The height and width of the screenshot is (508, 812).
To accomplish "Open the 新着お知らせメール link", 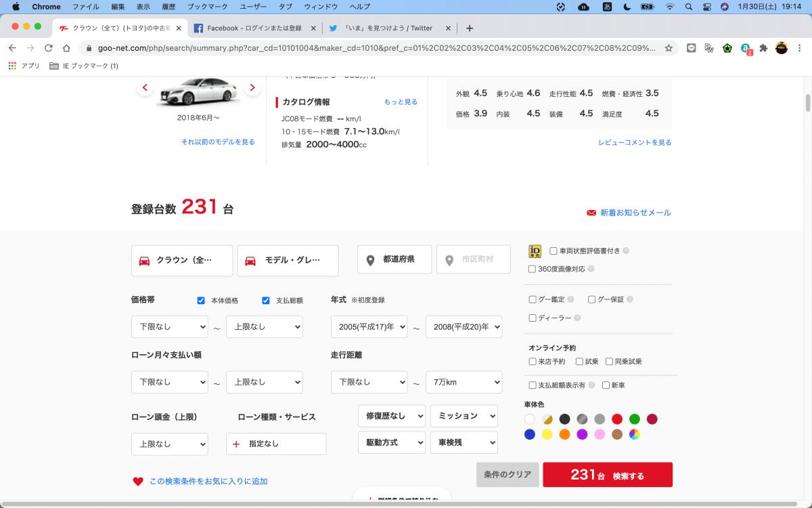I will [629, 213].
